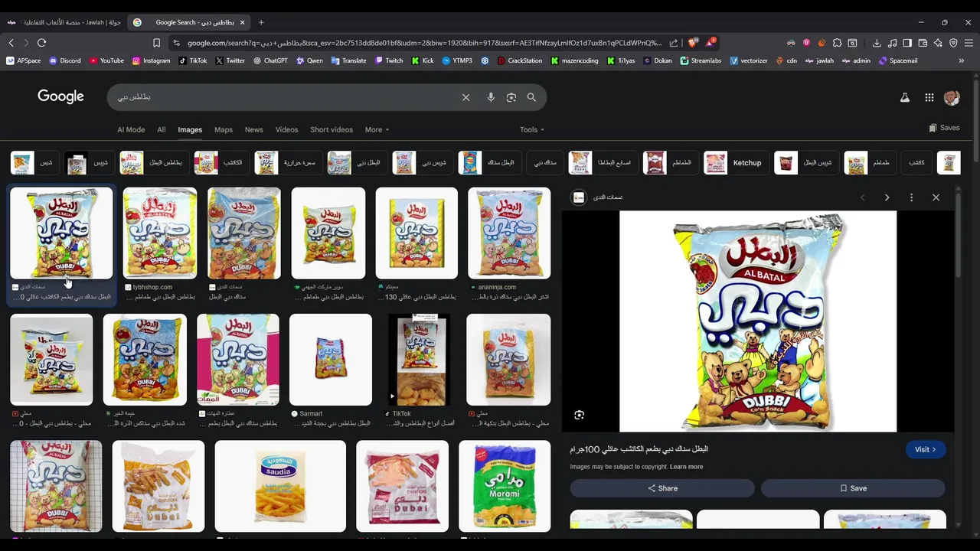This screenshot has width=980, height=551.
Task: Open Search Labs flask icon
Action: tap(905, 97)
